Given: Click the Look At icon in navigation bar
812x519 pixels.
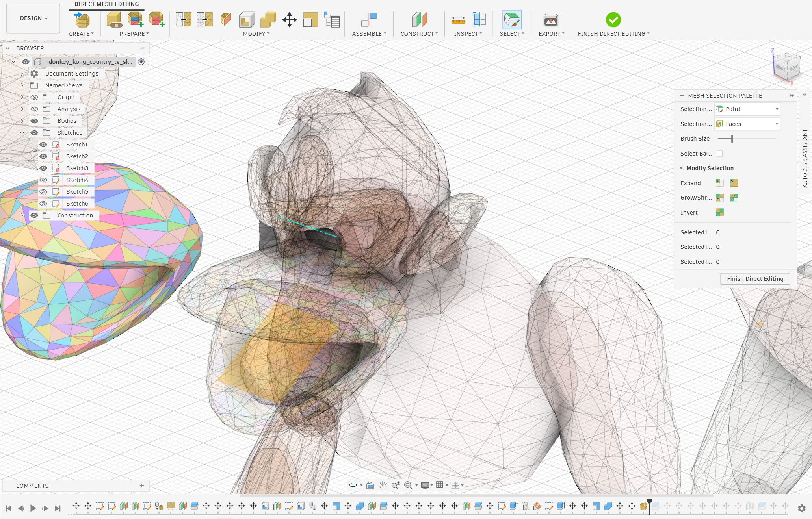Looking at the screenshot, I should point(370,485).
